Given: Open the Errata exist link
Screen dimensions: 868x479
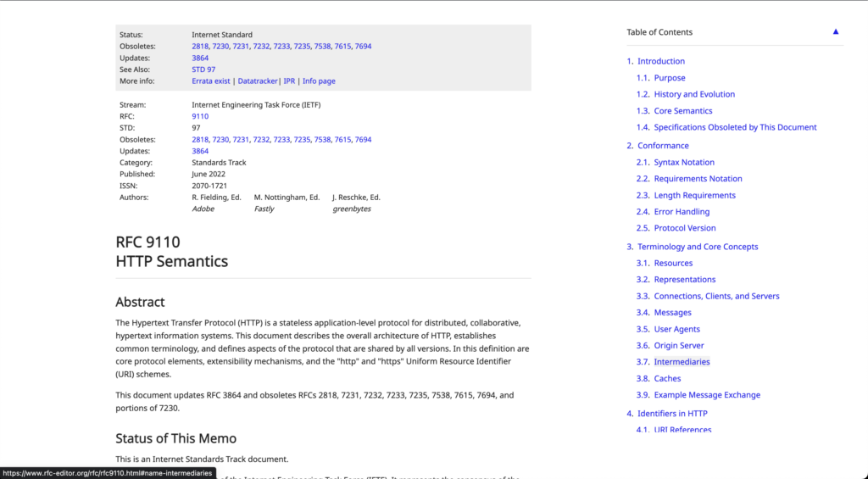Looking at the screenshot, I should (x=211, y=81).
